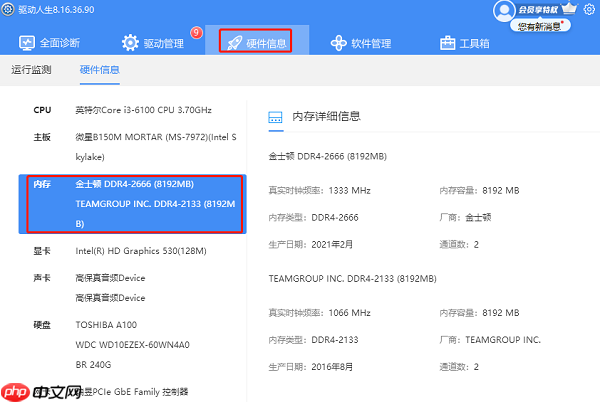Click the BR 240G disk entry
Viewport: 600px width, 402px height.
point(93,365)
